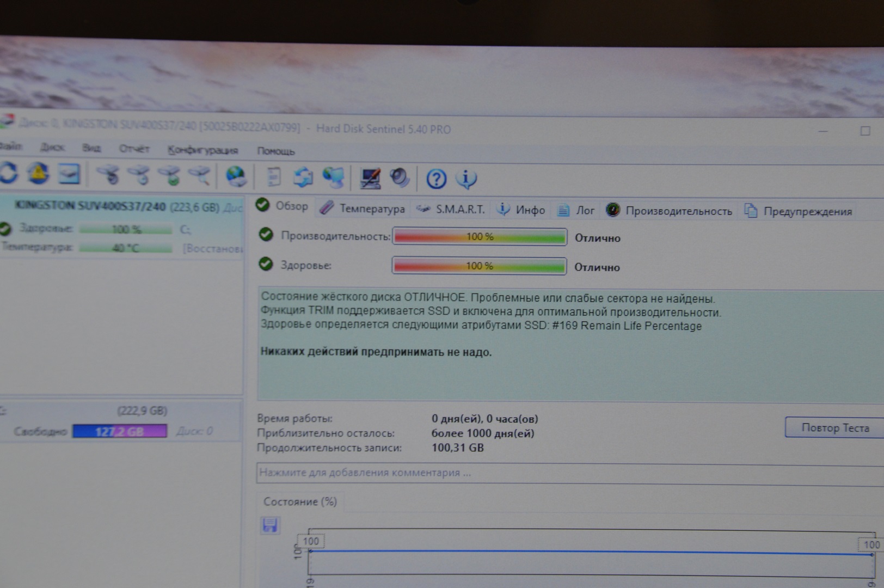884x588 pixels.
Task: Click the comment input field
Action: pos(566,473)
